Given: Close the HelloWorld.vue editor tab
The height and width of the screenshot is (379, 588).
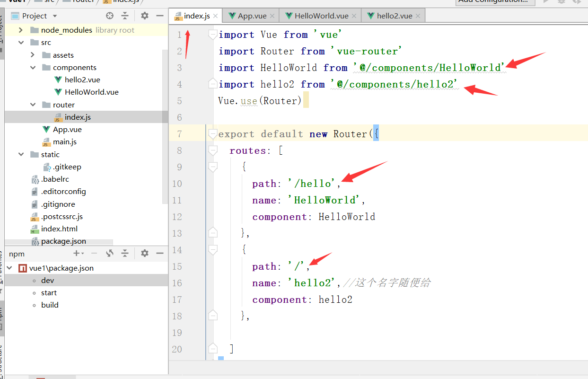Looking at the screenshot, I should [355, 16].
